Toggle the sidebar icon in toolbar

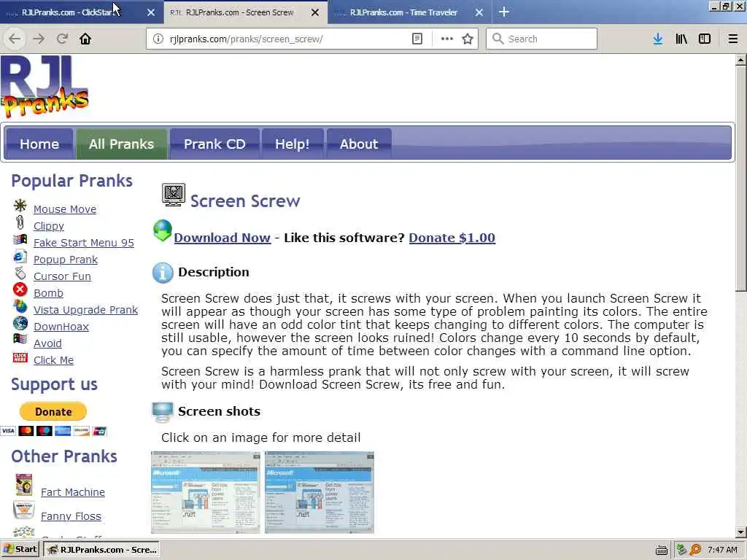[705, 39]
